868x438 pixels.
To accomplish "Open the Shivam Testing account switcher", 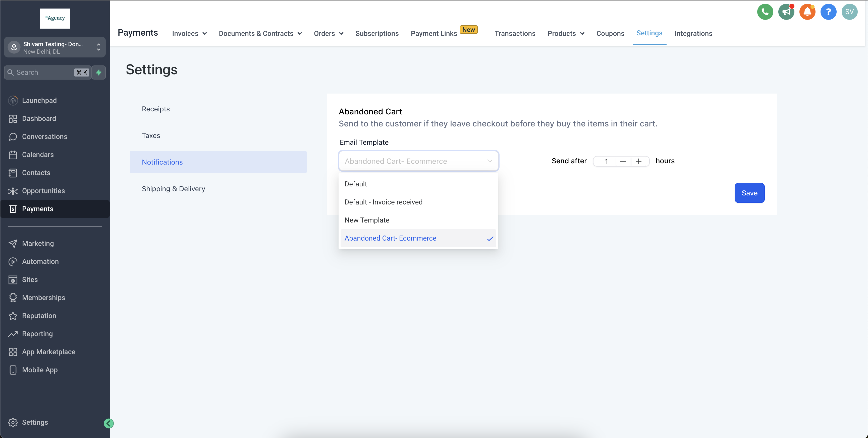I will pyautogui.click(x=55, y=47).
